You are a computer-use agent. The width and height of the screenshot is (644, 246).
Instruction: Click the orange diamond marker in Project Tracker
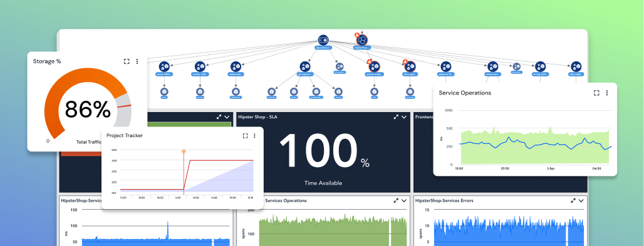click(x=184, y=152)
